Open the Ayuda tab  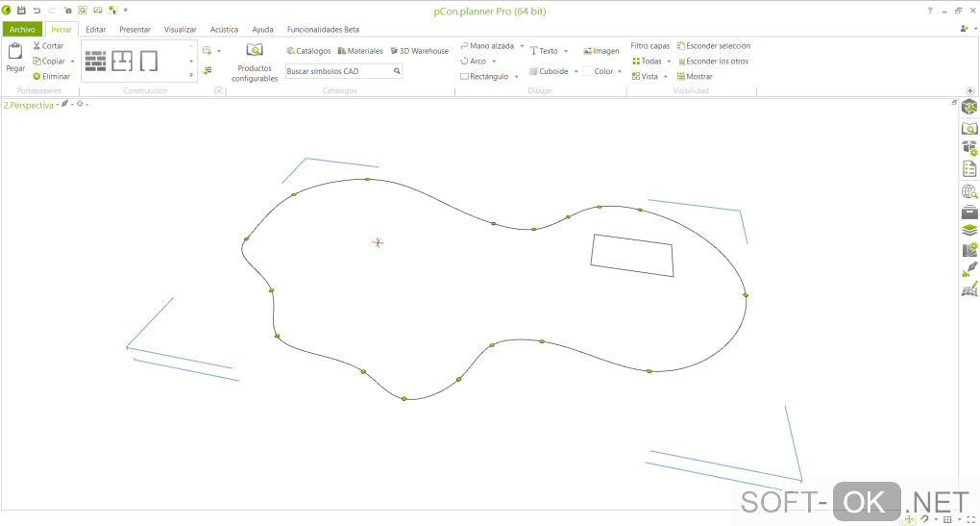(x=262, y=30)
